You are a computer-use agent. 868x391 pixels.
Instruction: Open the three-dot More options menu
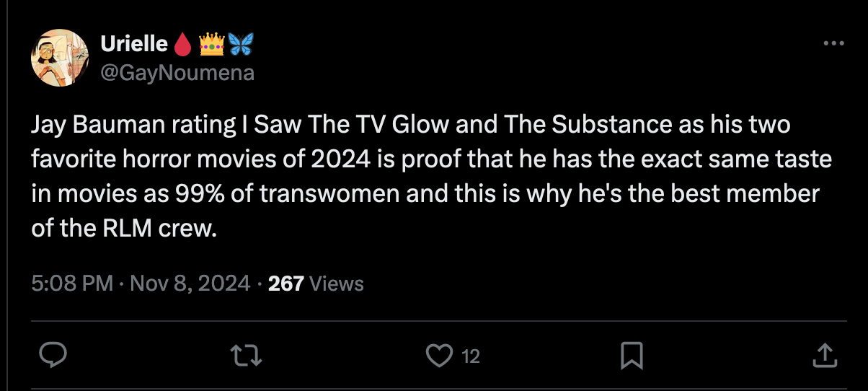pos(833,44)
